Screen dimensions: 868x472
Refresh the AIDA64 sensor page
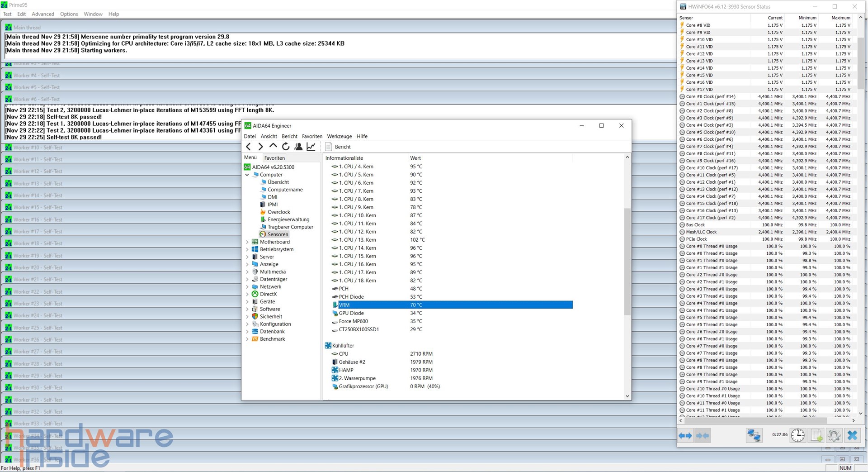pos(286,147)
